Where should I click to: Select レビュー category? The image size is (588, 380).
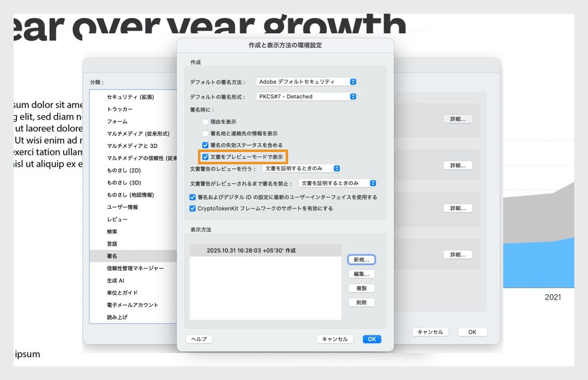coord(133,219)
